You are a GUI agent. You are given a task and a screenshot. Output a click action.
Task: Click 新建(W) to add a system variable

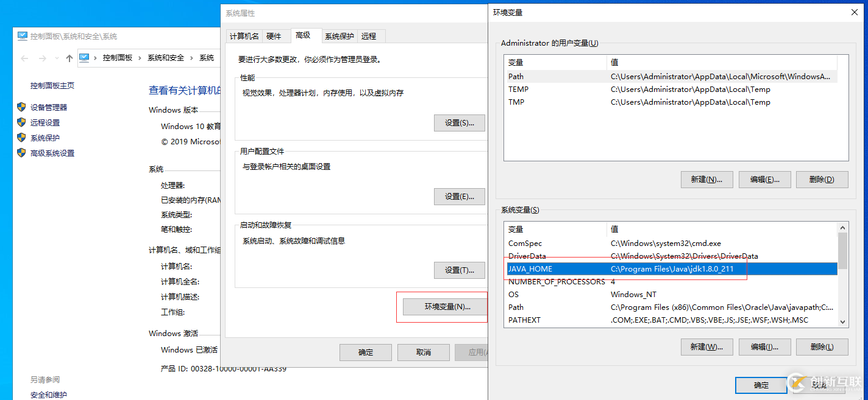706,346
